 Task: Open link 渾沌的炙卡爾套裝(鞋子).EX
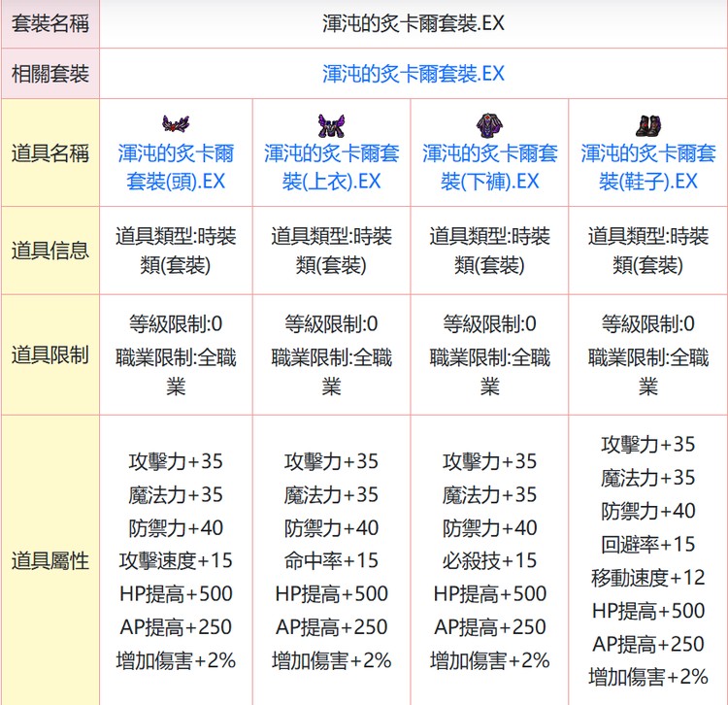pos(648,167)
